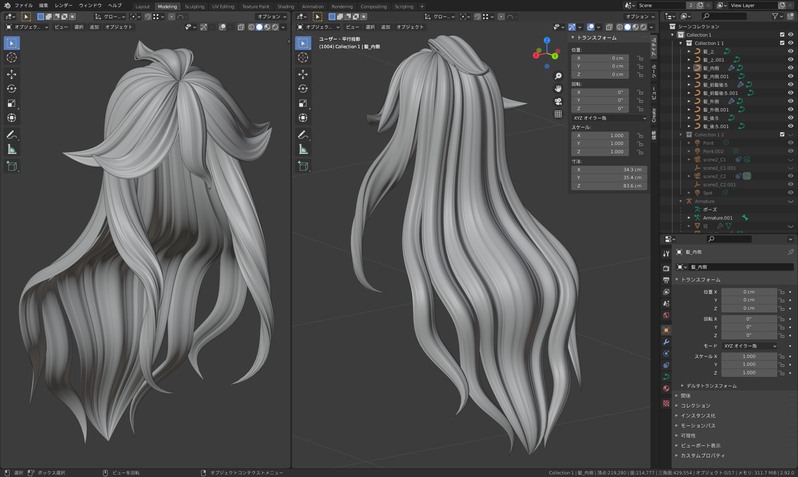The width and height of the screenshot is (798, 477).
Task: Uncheck the Collection 1 exclude checkbox
Action: [781, 35]
